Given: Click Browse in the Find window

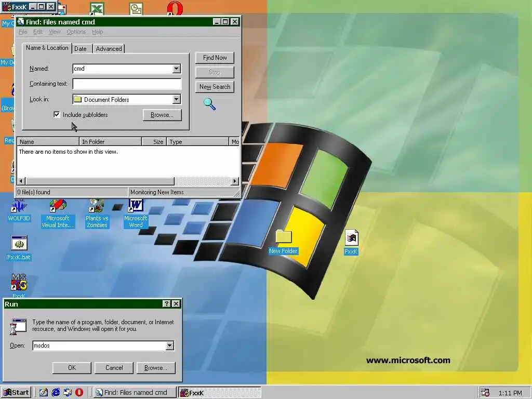Looking at the screenshot, I should (x=162, y=115).
